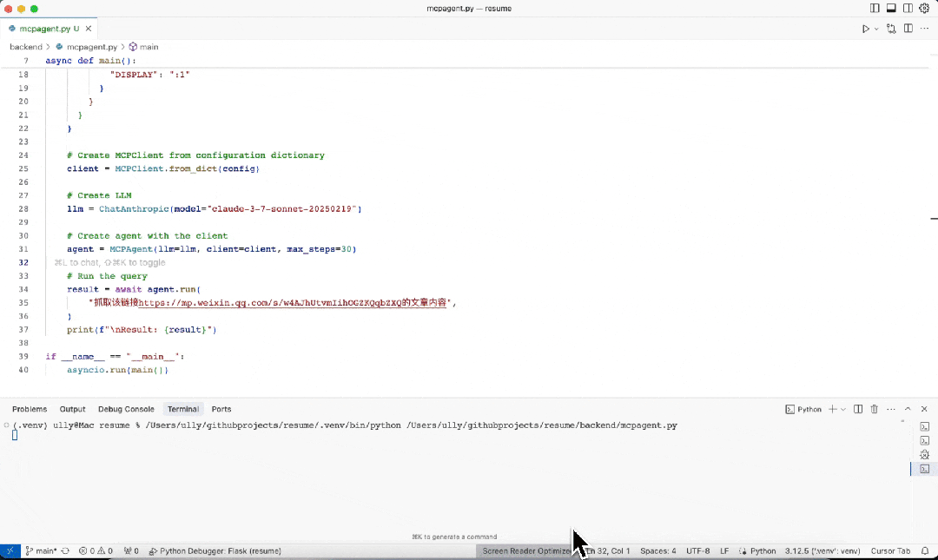
Task: Toggle bottom panel visibility in title bar
Action: [891, 8]
